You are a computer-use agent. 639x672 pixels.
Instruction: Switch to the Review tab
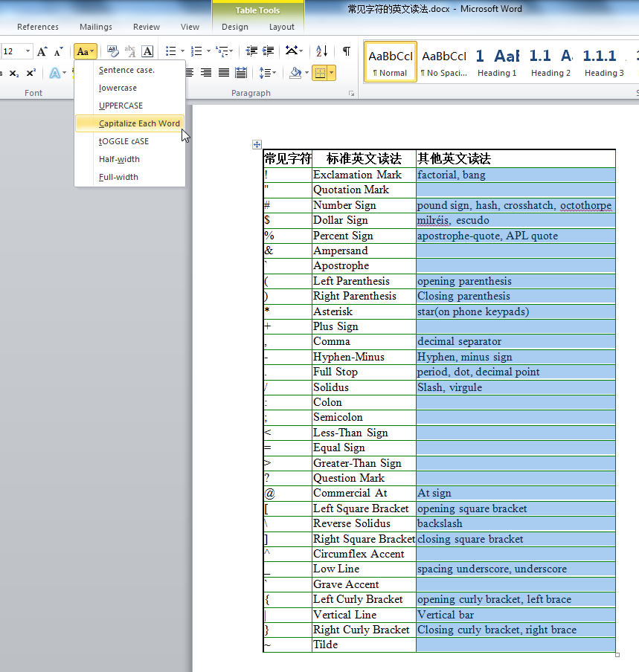click(x=147, y=27)
